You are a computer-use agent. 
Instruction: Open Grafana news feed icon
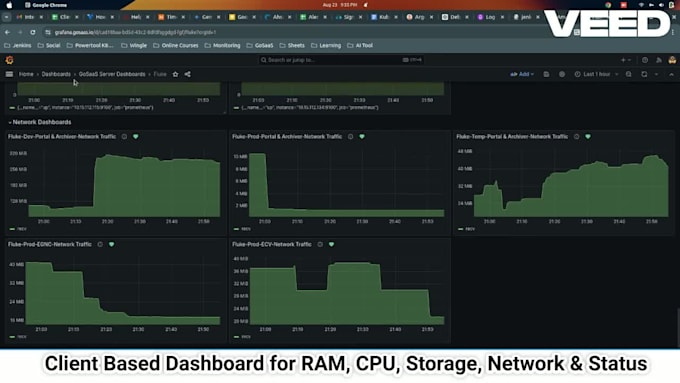[x=659, y=60]
